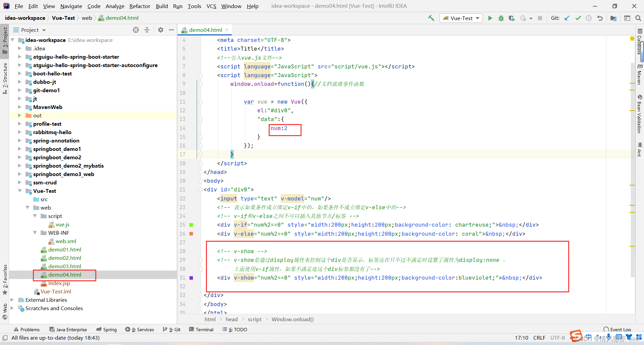Collapse the idea-workspace root node

point(12,40)
